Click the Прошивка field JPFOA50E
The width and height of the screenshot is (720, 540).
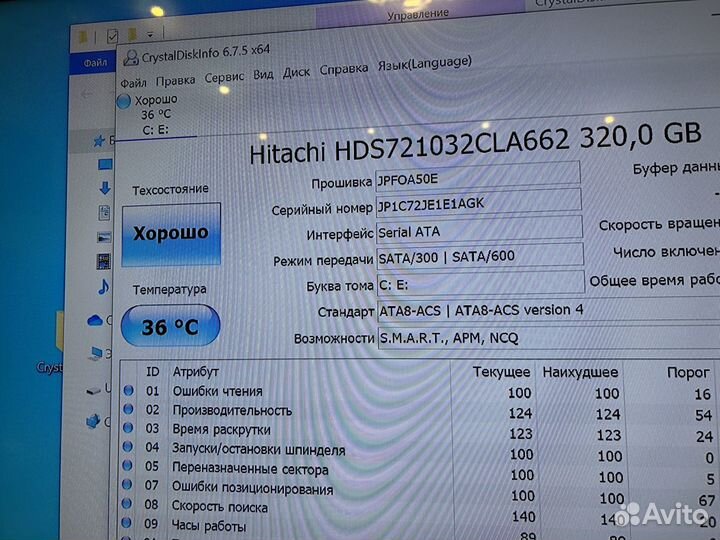[478, 175]
